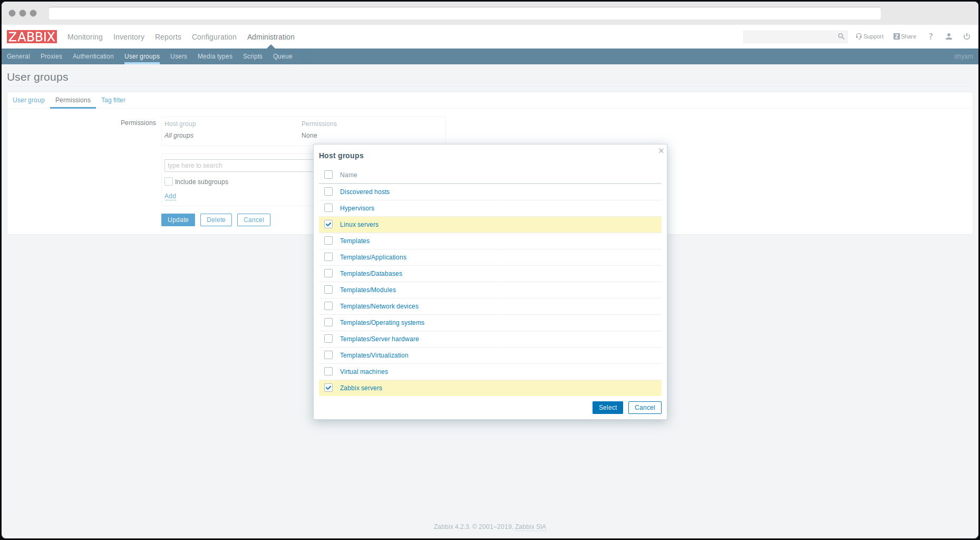This screenshot has width=980, height=540.
Task: Check the Discovered hosts checkbox
Action: coord(328,191)
